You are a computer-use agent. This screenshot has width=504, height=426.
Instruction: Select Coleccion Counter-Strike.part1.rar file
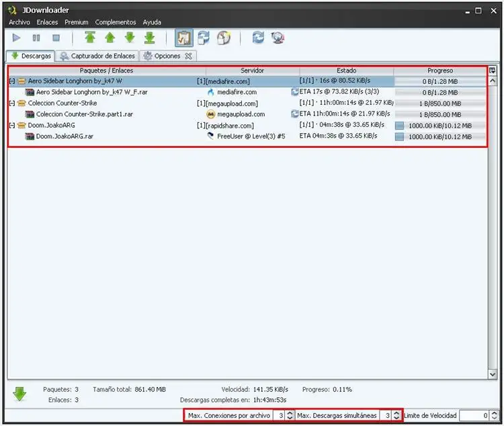coord(84,114)
